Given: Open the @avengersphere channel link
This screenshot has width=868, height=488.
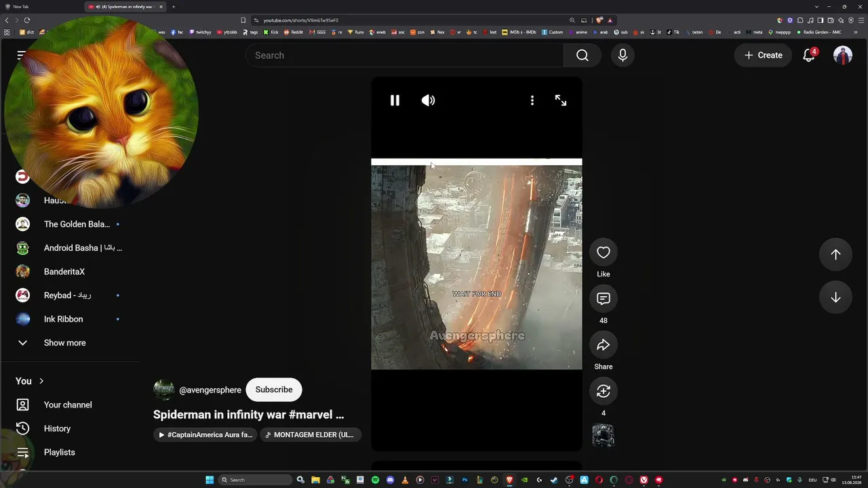Looking at the screenshot, I should click(210, 390).
